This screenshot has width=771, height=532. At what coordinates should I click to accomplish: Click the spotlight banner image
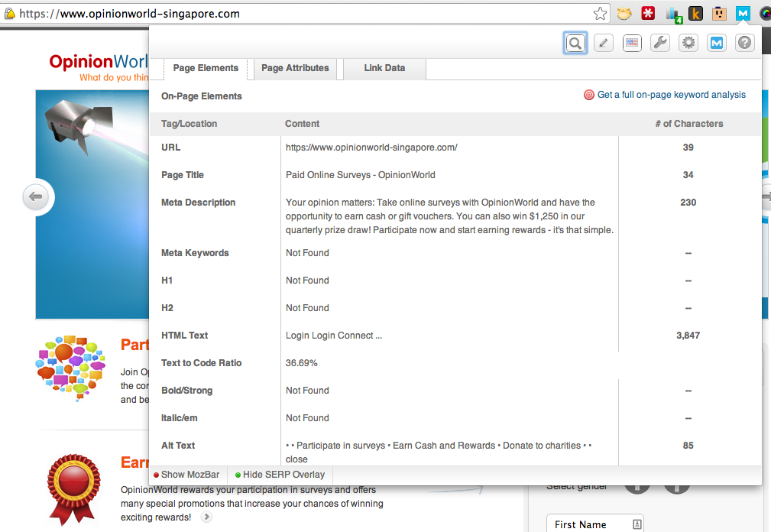(x=92, y=204)
